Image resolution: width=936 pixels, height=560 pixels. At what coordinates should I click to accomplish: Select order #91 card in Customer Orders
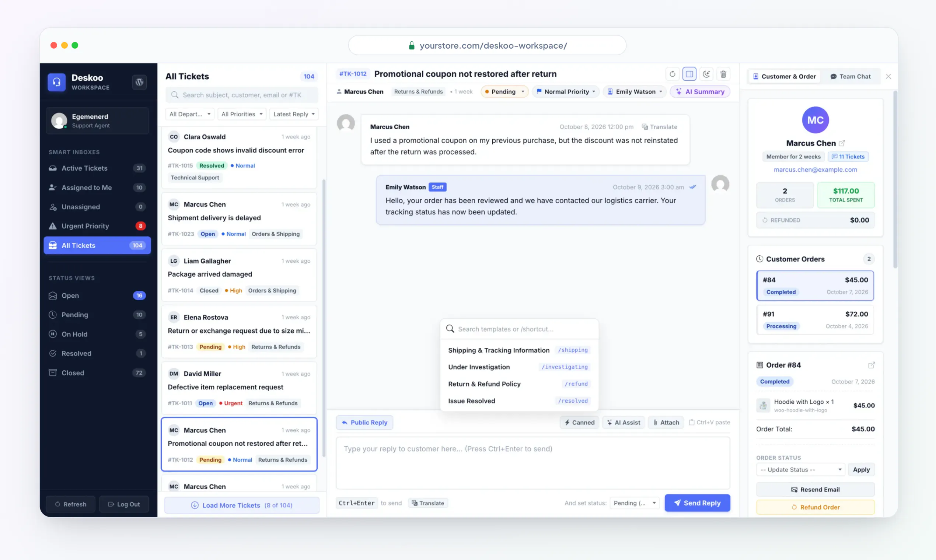click(x=815, y=320)
